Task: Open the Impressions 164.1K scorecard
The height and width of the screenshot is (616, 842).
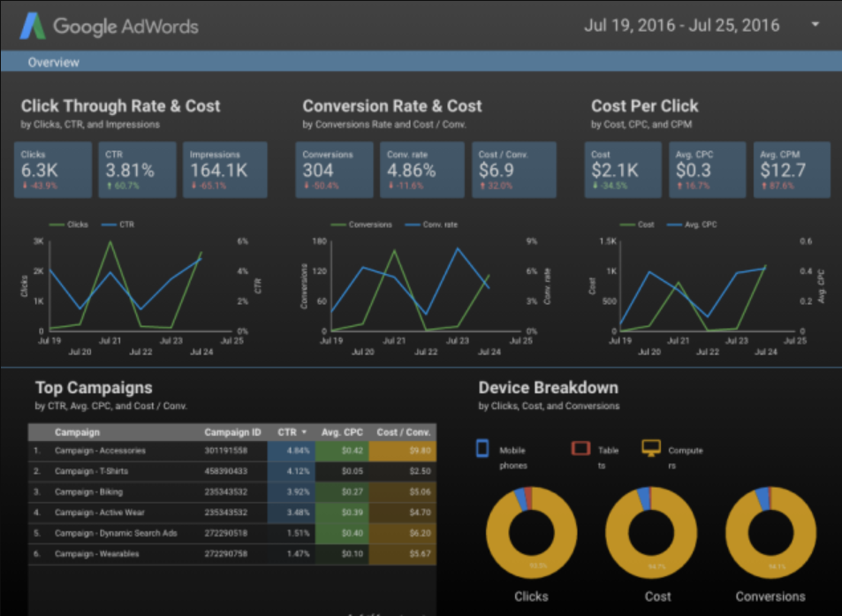Action: pyautogui.click(x=225, y=170)
